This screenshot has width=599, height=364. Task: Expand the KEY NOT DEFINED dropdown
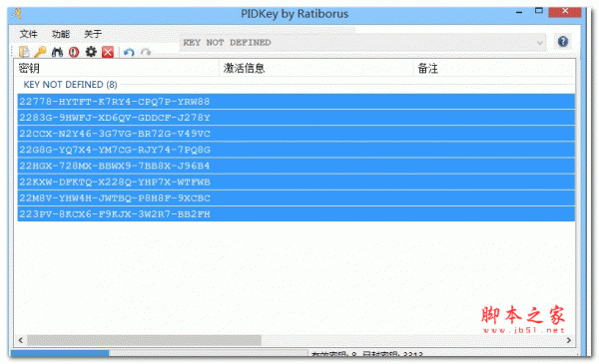pyautogui.click(x=539, y=42)
